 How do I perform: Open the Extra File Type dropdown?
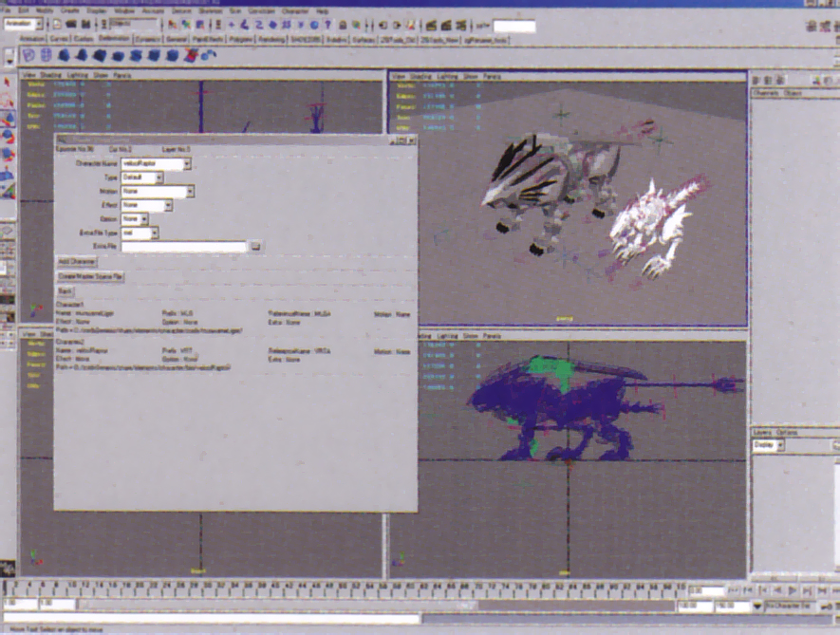[140, 233]
